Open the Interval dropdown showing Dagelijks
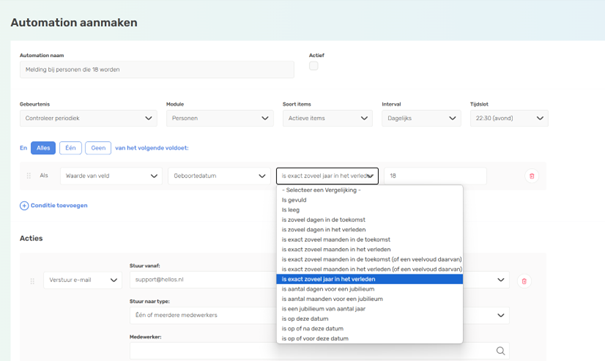Image resolution: width=605 pixels, height=361 pixels. pos(421,118)
